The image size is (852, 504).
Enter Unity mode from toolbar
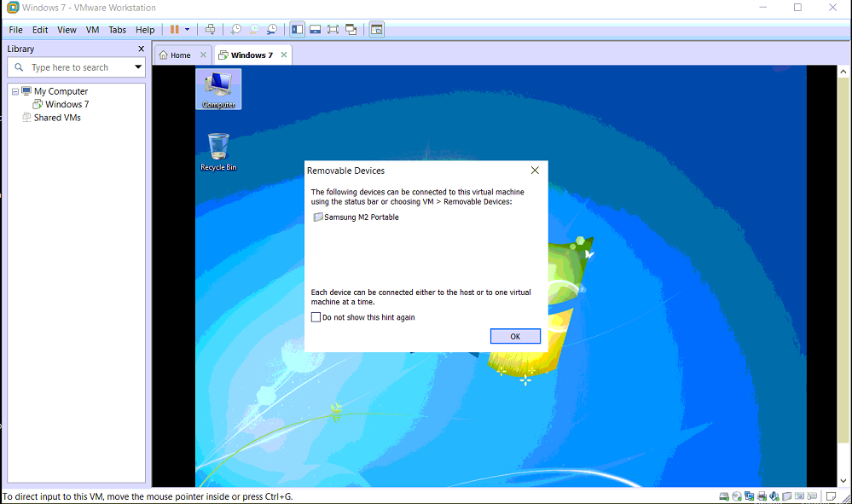coord(351,29)
